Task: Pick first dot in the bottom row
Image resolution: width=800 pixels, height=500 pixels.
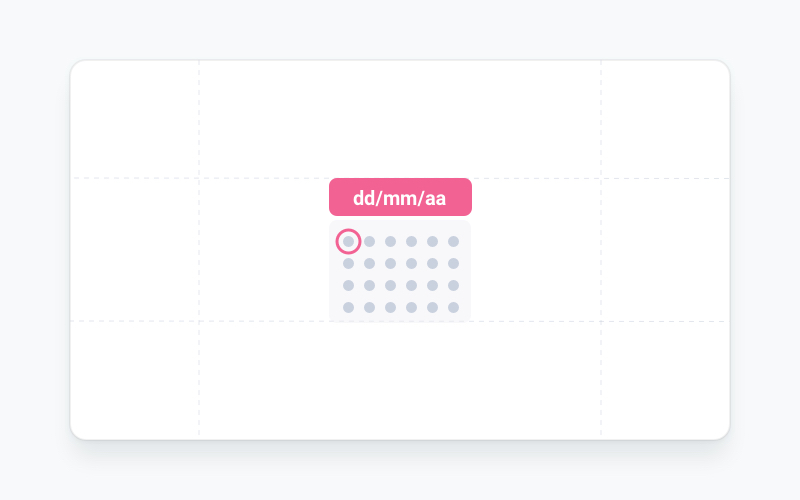Action: coord(348,307)
